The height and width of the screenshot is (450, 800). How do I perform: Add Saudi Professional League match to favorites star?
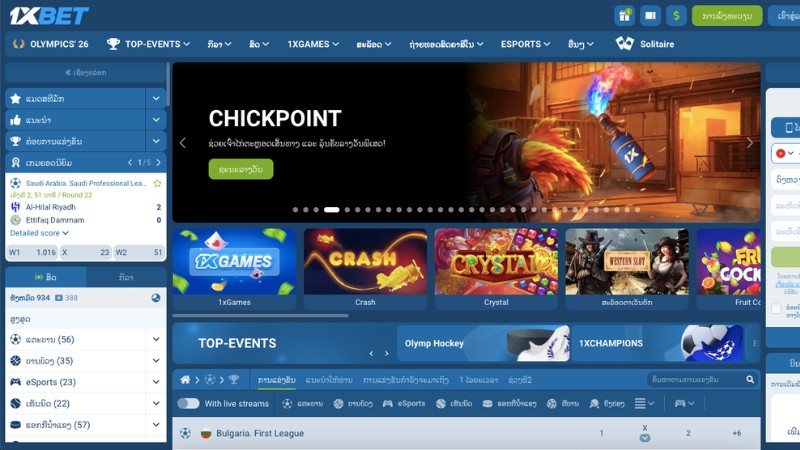point(157,183)
